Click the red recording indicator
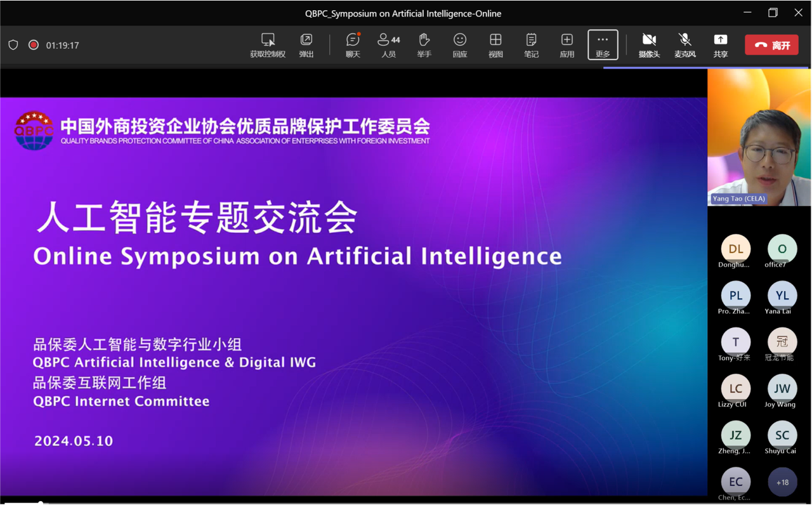The width and height of the screenshot is (812, 505). click(x=34, y=45)
